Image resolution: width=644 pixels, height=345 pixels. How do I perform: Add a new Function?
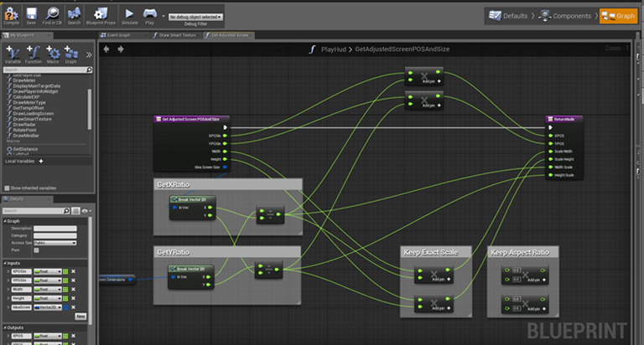point(34,54)
